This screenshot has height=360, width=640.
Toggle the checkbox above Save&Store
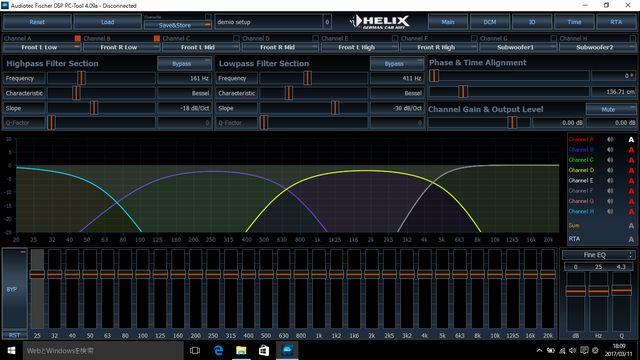(208, 17)
